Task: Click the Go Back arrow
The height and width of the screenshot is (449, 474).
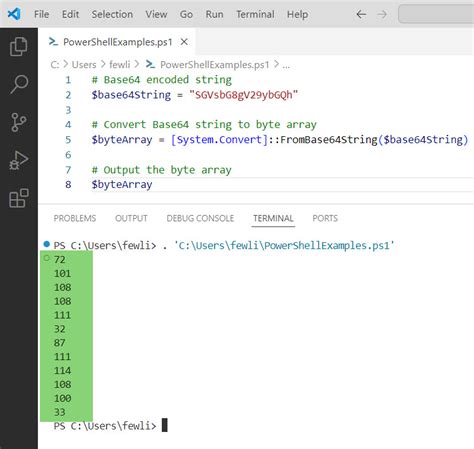Action: coord(361,14)
